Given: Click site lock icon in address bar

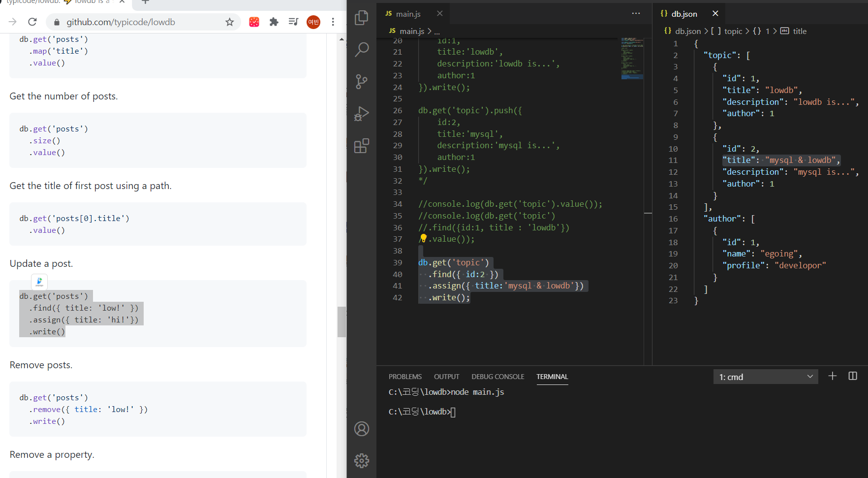Looking at the screenshot, I should (x=57, y=22).
